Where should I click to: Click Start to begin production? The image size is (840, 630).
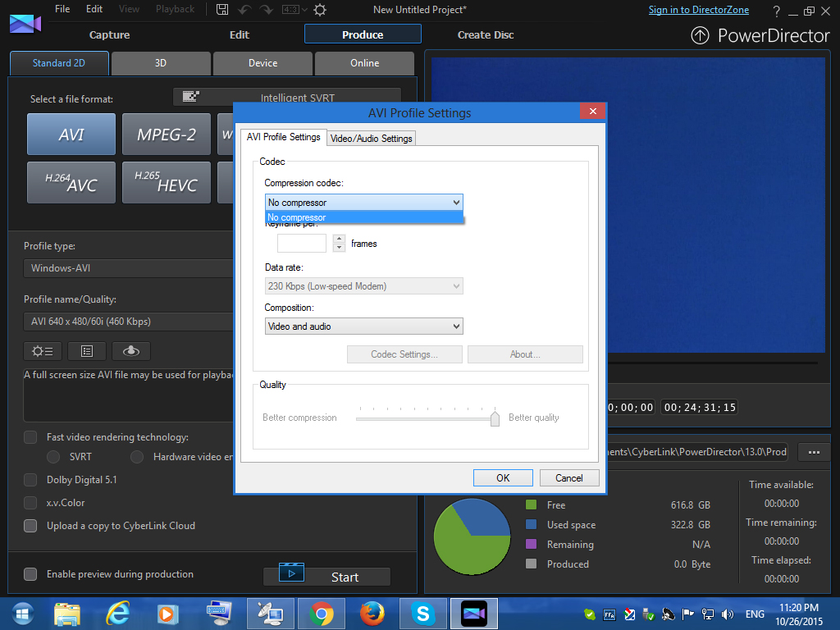click(x=326, y=577)
